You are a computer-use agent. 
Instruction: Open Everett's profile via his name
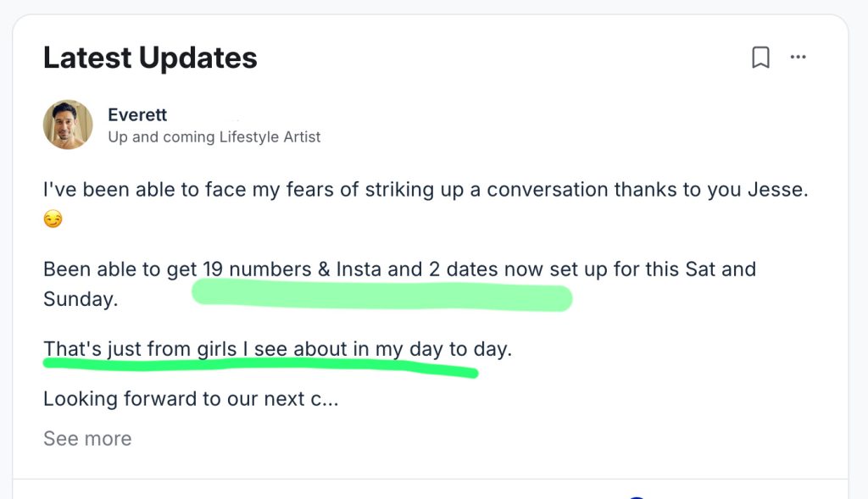(x=137, y=114)
